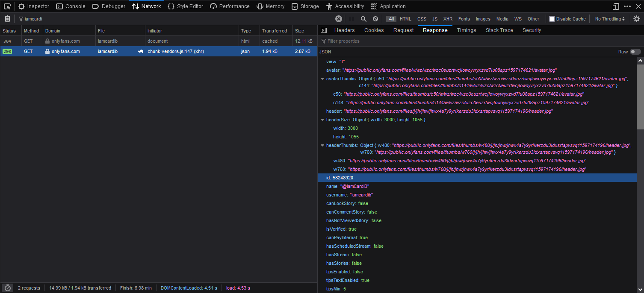Open request blocking icon
644x293 pixels.
pos(375,19)
